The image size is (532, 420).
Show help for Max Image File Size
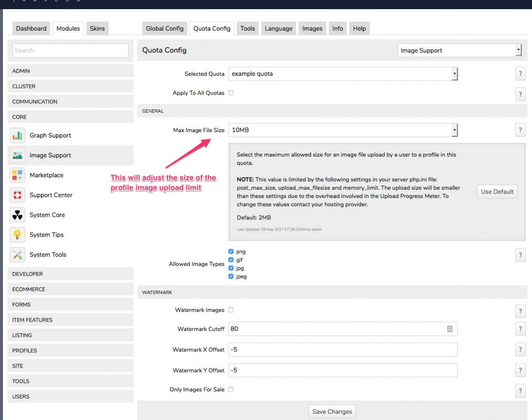point(520,130)
